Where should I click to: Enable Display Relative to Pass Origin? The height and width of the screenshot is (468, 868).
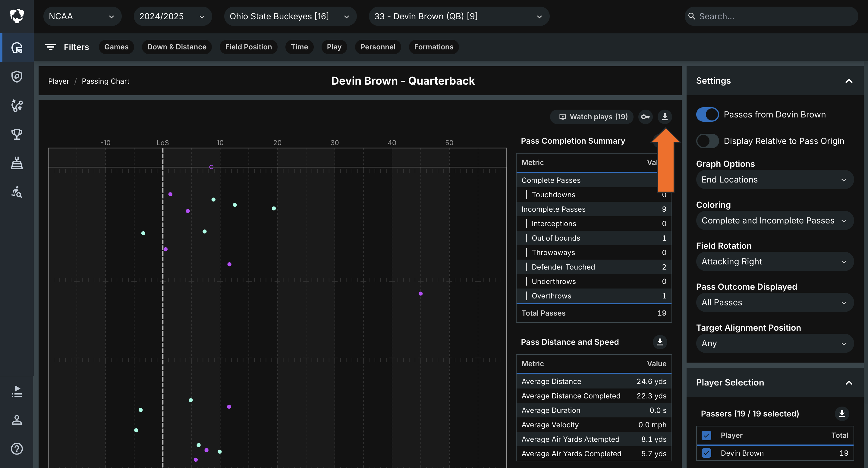pos(707,141)
